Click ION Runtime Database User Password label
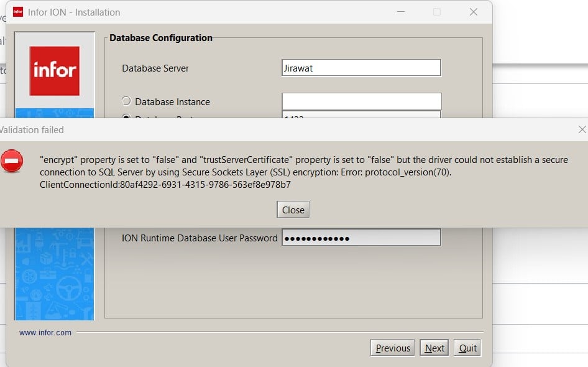This screenshot has height=367, width=588. pyautogui.click(x=200, y=238)
